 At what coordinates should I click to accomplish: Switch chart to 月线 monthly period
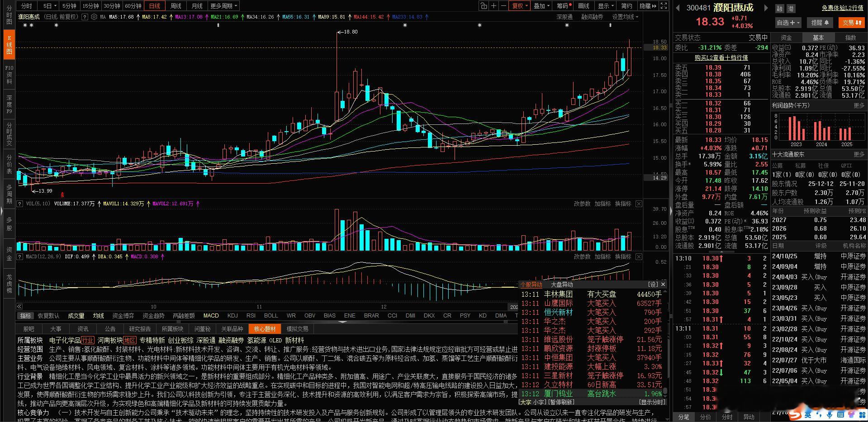[x=197, y=6]
